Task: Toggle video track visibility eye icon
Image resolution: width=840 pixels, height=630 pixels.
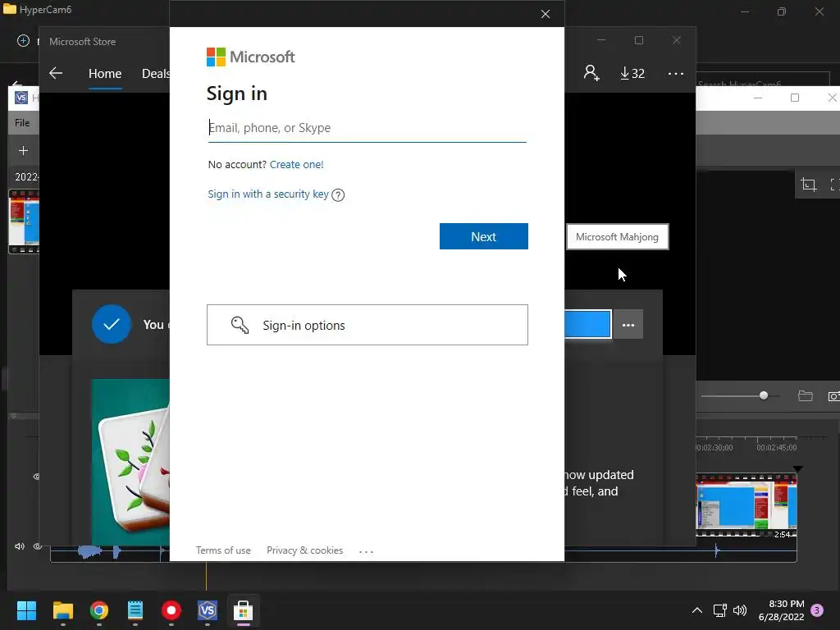Action: coord(36,477)
